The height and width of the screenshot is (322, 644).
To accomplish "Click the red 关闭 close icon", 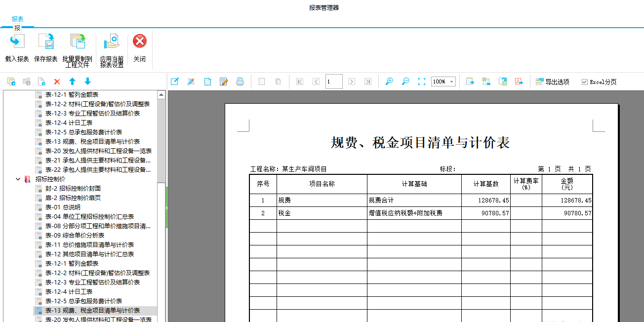I will pyautogui.click(x=140, y=41).
